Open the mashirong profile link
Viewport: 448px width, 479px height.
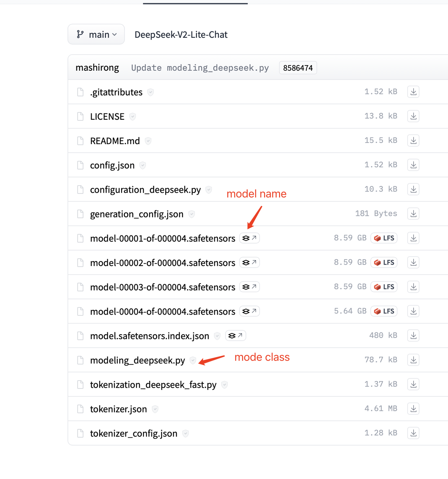click(x=97, y=68)
